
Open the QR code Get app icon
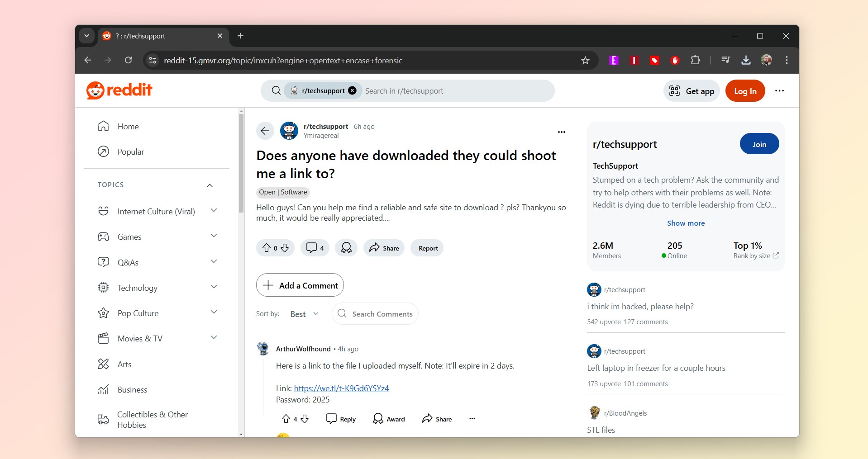pyautogui.click(x=674, y=90)
